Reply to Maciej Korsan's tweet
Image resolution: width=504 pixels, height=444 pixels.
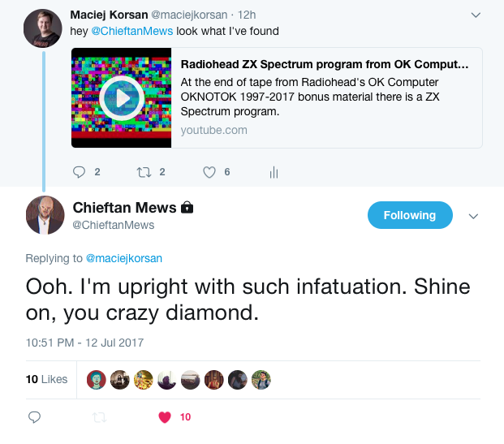[79, 172]
